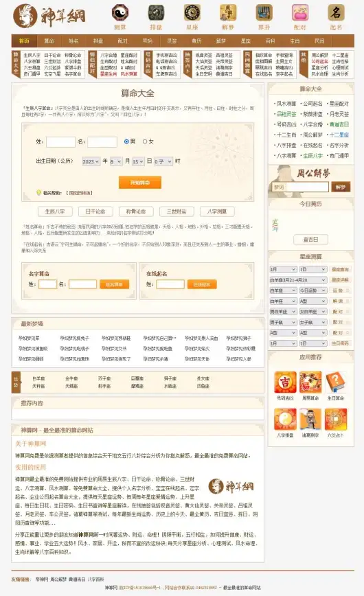This screenshot has height=596, width=364.
Task: Click the 姓名算命 orange button
Action: click(114, 284)
